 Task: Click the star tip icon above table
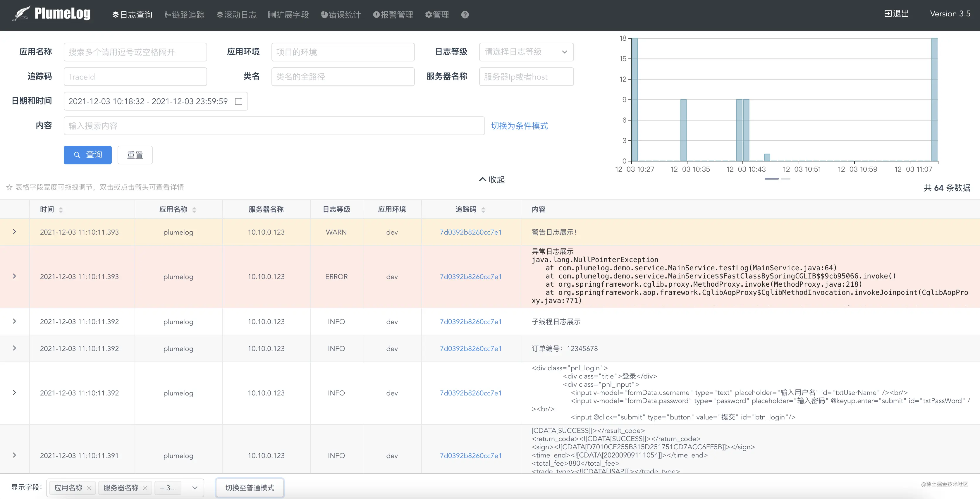(x=9, y=187)
